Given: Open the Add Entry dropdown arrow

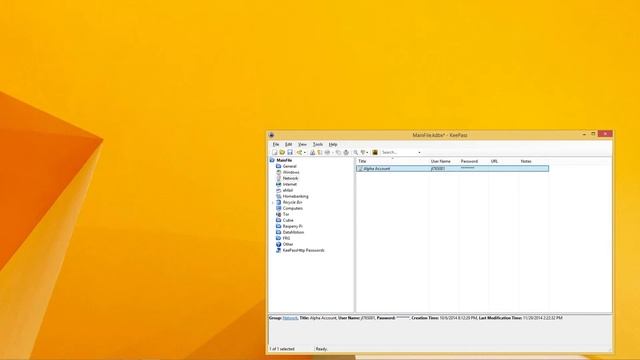Looking at the screenshot, I should coord(305,153).
